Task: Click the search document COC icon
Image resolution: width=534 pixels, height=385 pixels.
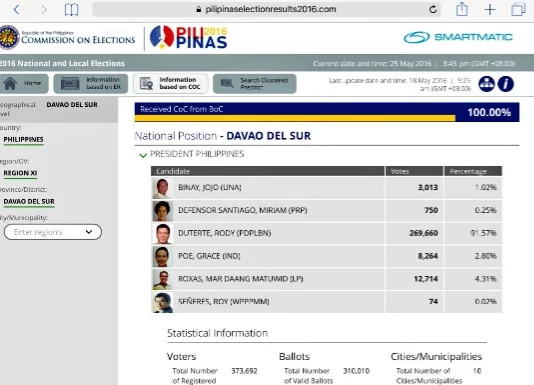Action: point(146,84)
